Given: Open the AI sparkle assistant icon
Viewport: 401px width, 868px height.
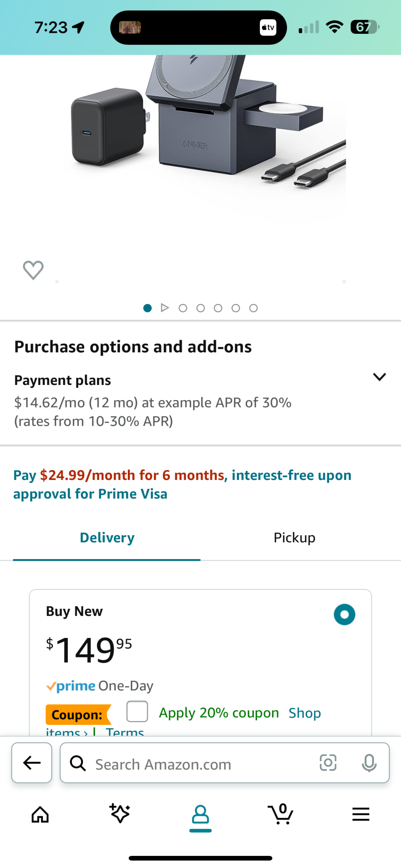Looking at the screenshot, I should click(x=120, y=813).
